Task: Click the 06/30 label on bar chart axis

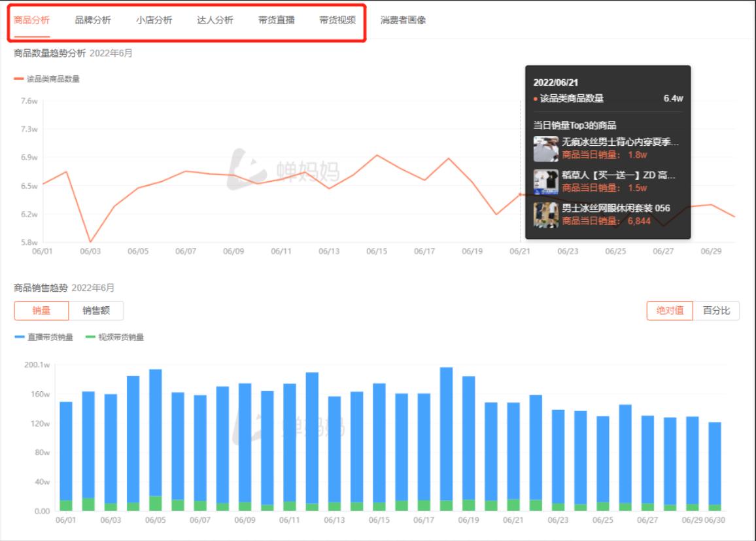Action: pos(715,520)
